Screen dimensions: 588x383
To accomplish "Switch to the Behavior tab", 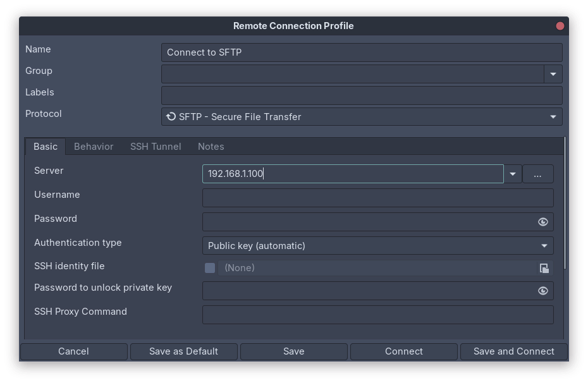I will (93, 146).
